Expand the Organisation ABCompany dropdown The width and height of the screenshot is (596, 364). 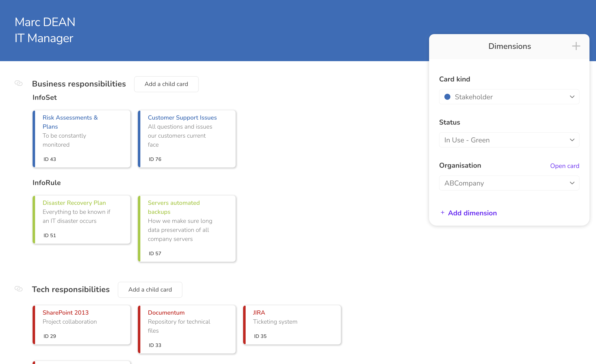(572, 183)
